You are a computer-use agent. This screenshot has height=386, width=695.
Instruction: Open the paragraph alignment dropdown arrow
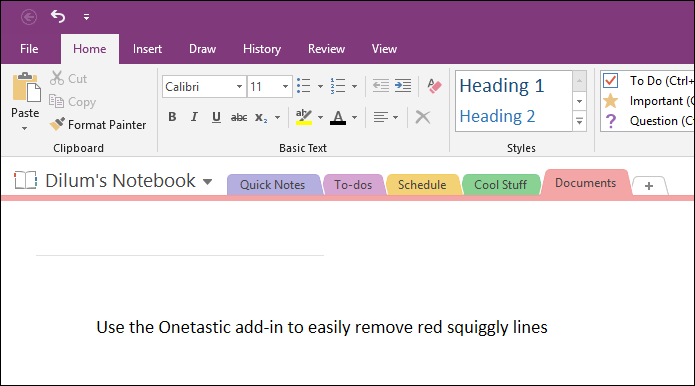[x=396, y=117]
